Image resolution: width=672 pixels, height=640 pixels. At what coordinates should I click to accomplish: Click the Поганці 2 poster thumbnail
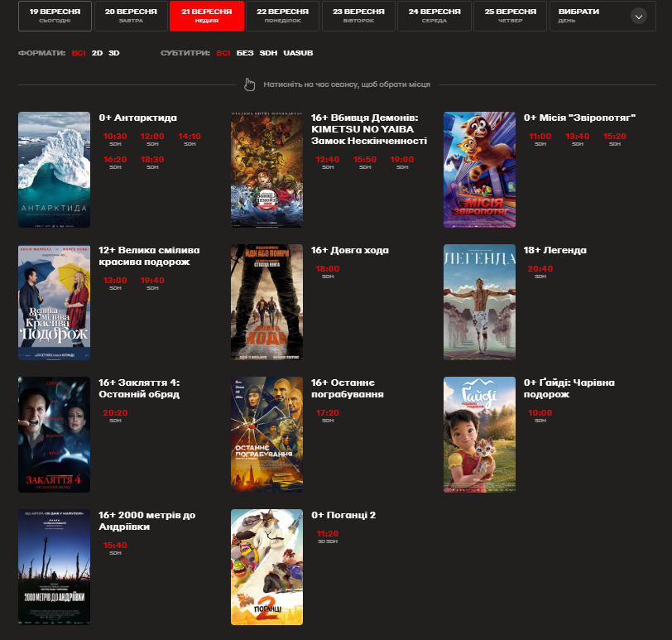coord(266,567)
